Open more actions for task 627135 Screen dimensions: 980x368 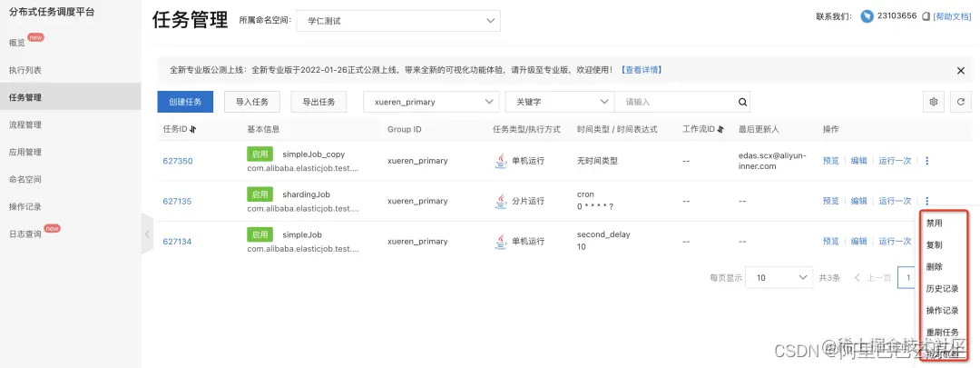pos(926,201)
